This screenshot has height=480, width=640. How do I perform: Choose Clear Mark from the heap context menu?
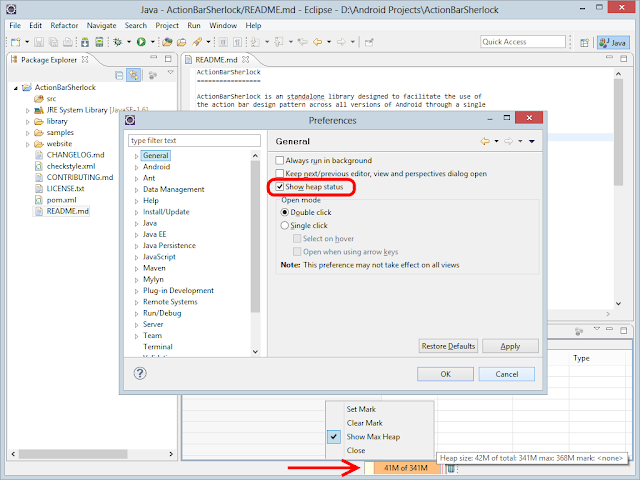click(364, 423)
